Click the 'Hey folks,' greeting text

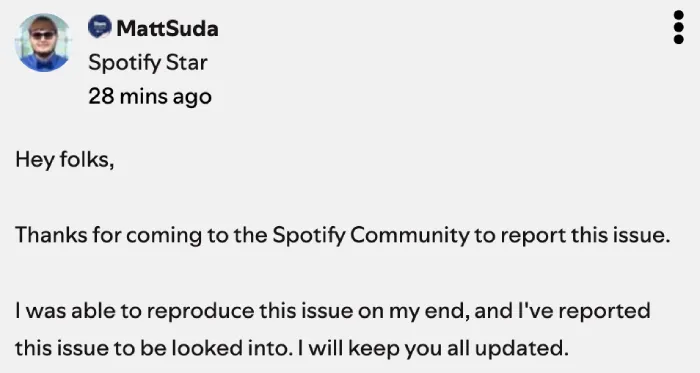(x=65, y=159)
